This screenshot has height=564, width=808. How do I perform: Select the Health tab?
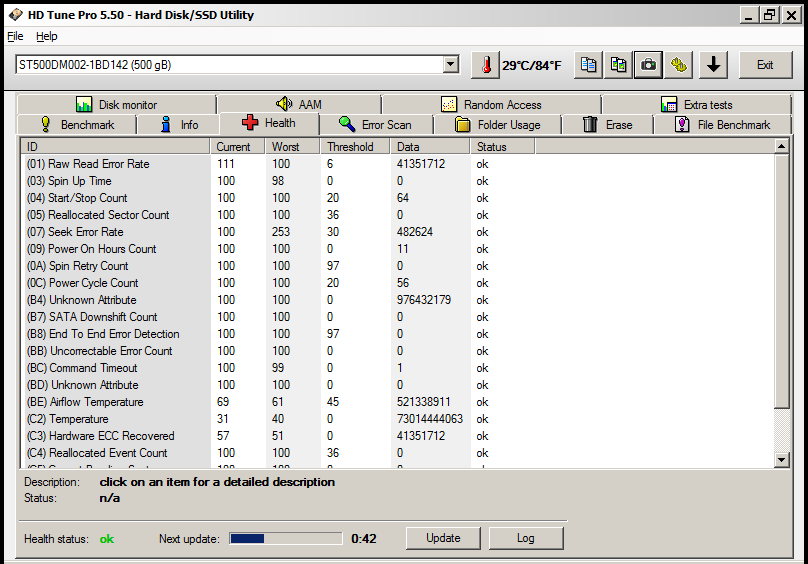pyautogui.click(x=269, y=123)
